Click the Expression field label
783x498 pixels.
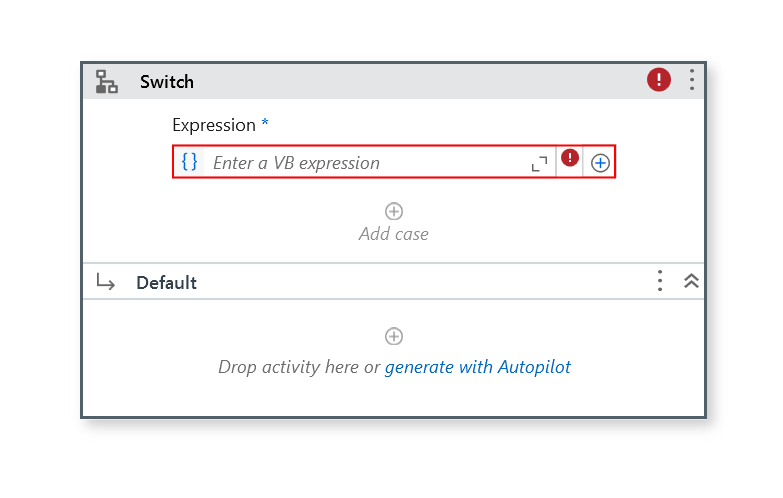pyautogui.click(x=214, y=125)
